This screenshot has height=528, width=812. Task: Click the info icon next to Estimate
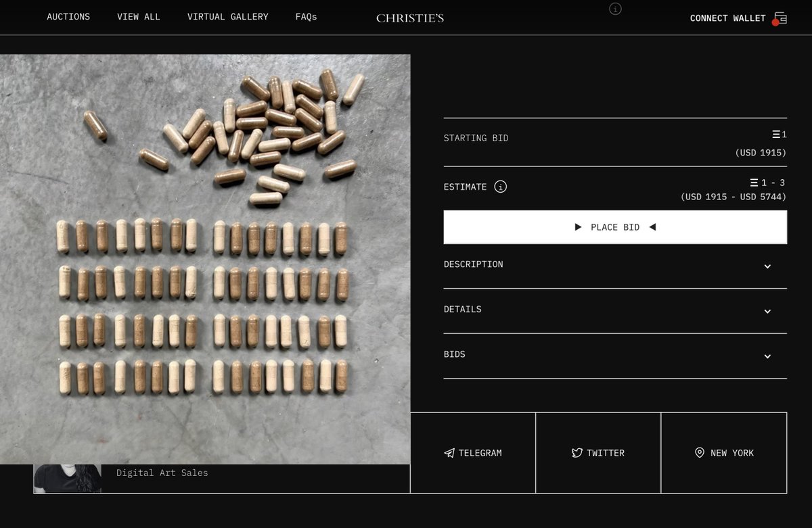[x=500, y=187]
